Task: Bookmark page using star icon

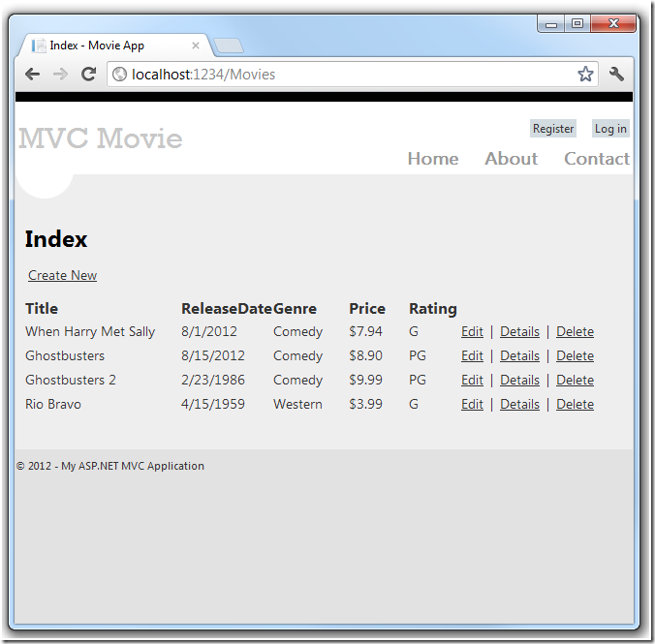Action: [585, 75]
